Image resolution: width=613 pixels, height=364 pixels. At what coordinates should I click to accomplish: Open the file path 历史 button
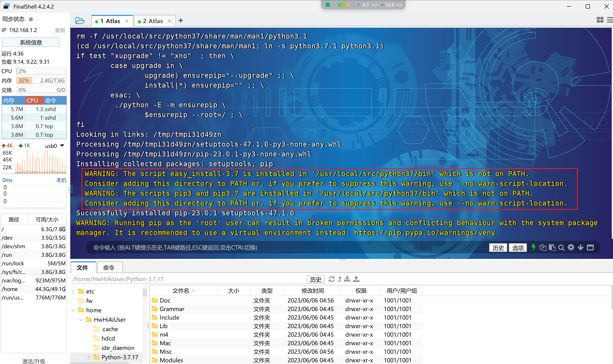(315, 279)
